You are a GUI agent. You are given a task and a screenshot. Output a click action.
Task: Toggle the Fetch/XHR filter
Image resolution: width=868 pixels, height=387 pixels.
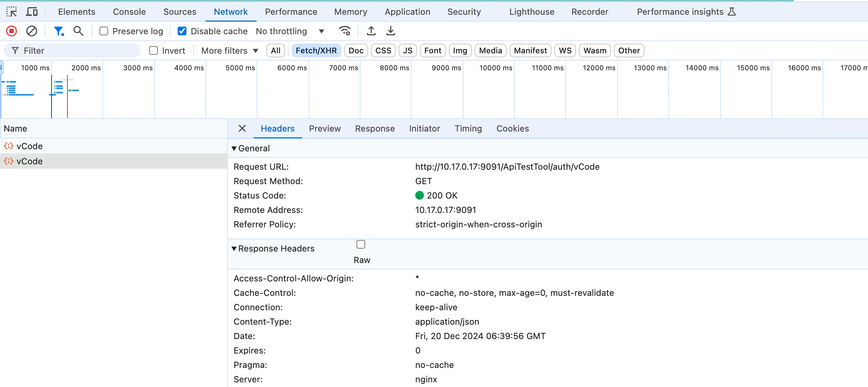[x=316, y=50]
